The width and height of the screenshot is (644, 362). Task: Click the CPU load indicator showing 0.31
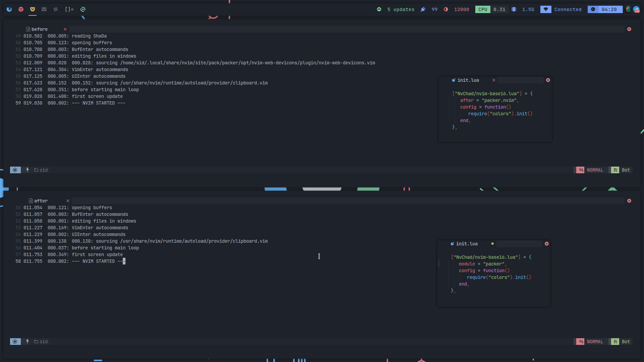coord(499,9)
